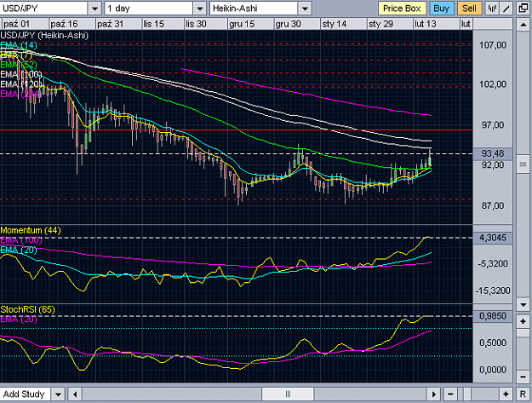Click the lut 13 date axis label
This screenshot has height=403, width=532.
[426, 24]
